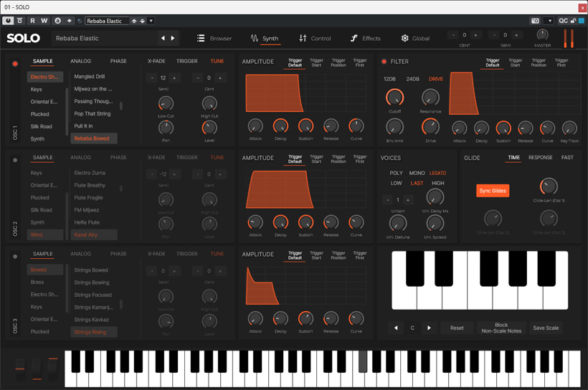Toggle OSC 3 power indicator
Viewport: 588px width, 390px height.
tap(15, 257)
